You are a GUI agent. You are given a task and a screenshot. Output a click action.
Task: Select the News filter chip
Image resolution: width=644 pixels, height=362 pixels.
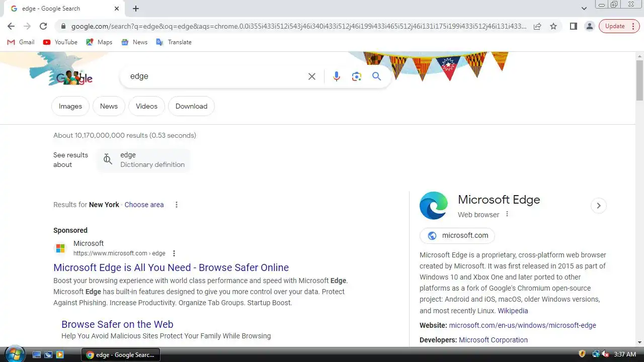(x=109, y=106)
